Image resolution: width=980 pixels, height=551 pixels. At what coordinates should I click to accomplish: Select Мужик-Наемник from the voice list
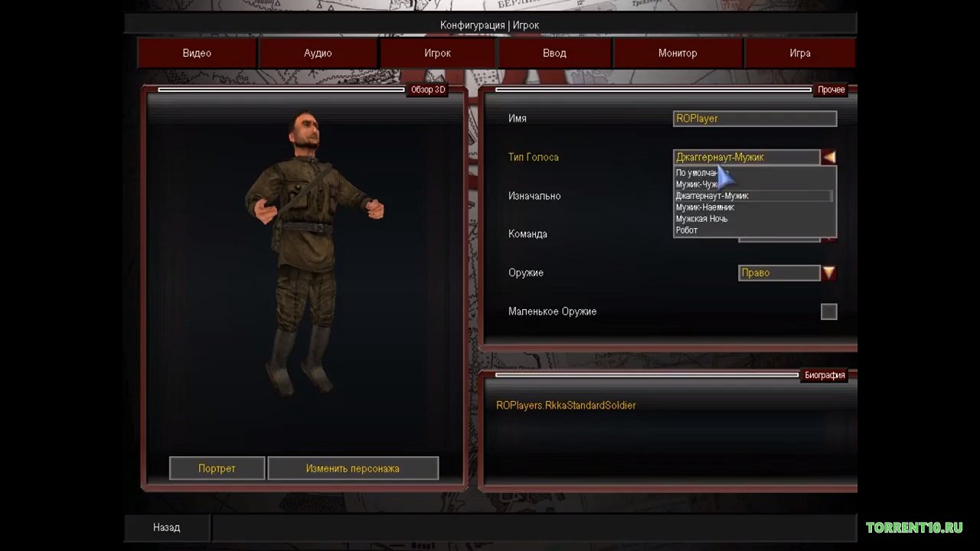(x=705, y=207)
